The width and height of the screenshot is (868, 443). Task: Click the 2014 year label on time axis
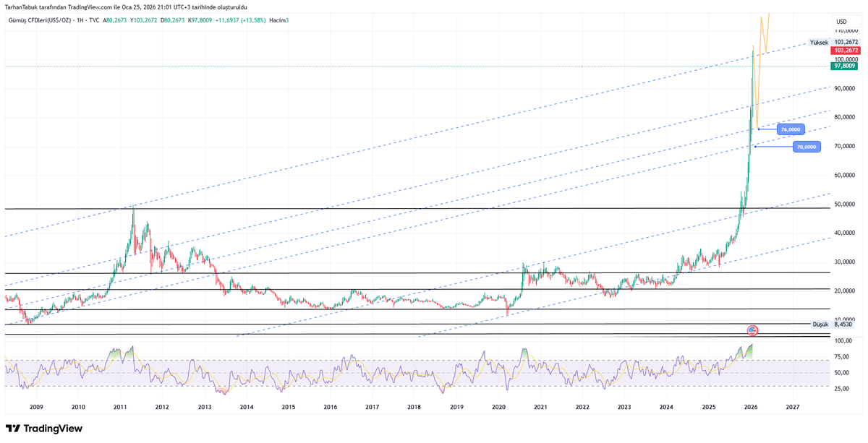pos(247,407)
